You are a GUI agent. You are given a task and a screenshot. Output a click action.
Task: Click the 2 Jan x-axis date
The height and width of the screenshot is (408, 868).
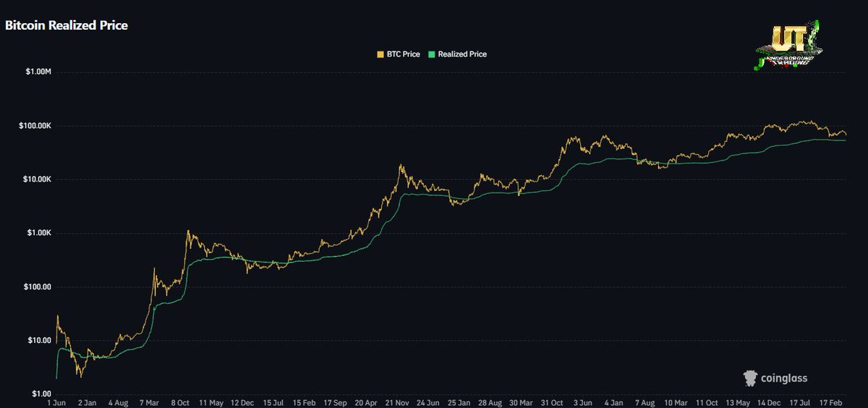coord(86,401)
